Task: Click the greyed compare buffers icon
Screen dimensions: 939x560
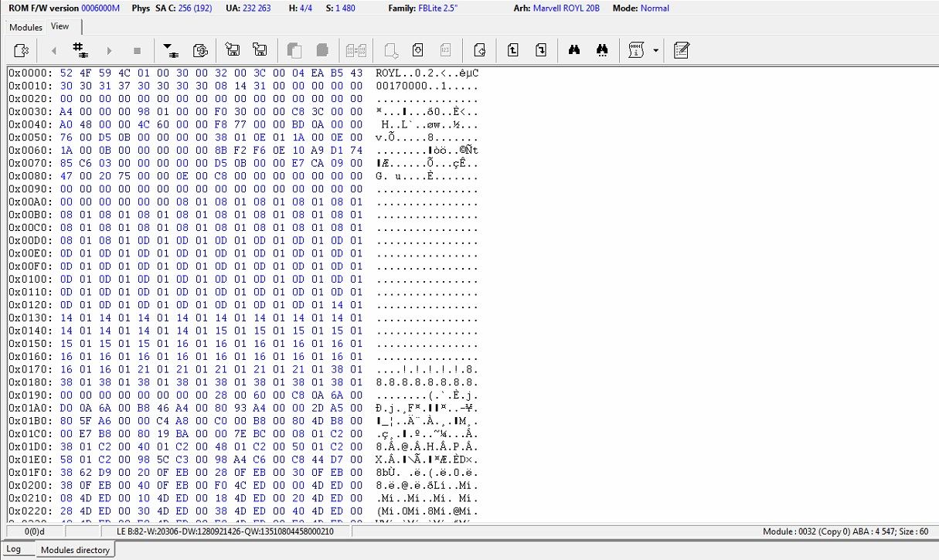Action: 356,50
